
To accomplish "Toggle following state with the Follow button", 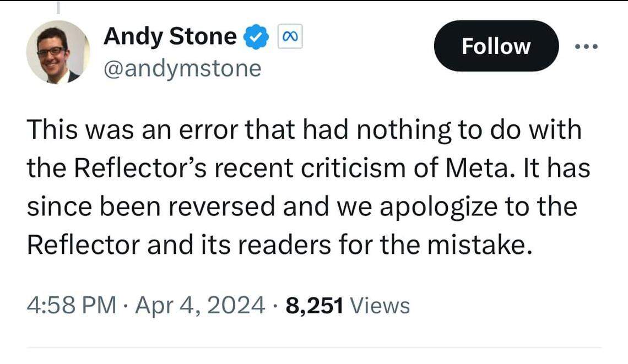I will 495,46.
